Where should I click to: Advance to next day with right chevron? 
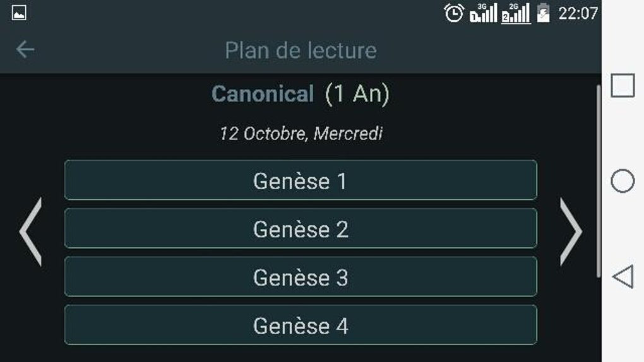click(571, 231)
